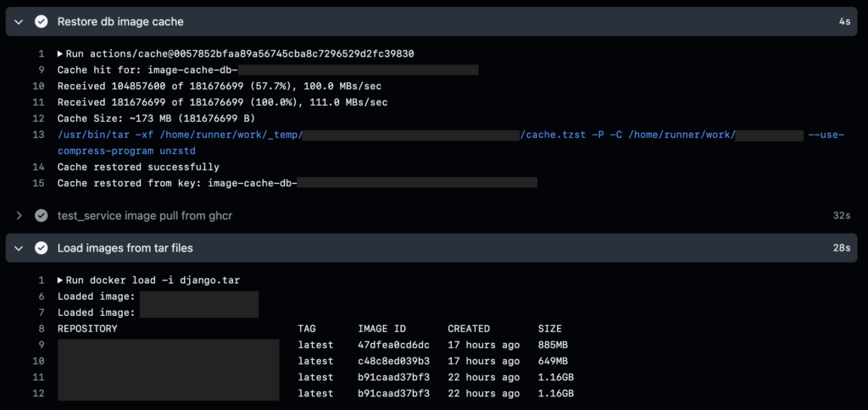Image resolution: width=868 pixels, height=410 pixels.
Task: Click success checkmark beside test_service image pull
Action: tap(41, 216)
